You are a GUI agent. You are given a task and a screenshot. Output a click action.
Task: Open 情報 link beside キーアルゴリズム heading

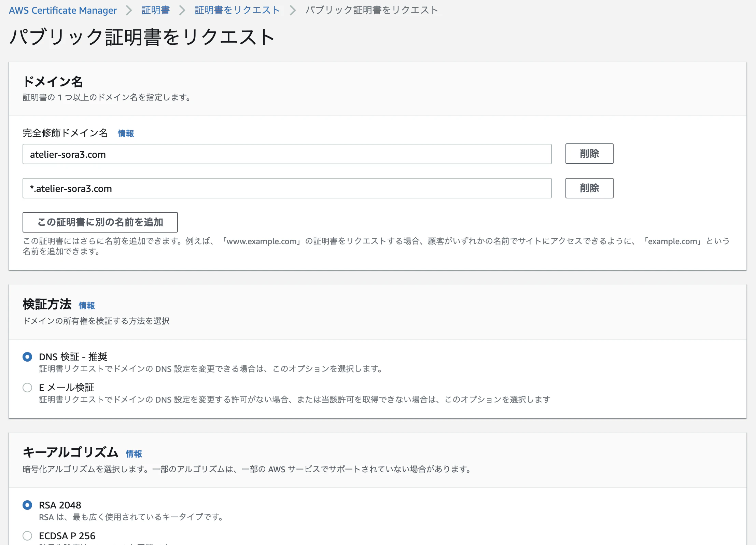[x=134, y=454]
